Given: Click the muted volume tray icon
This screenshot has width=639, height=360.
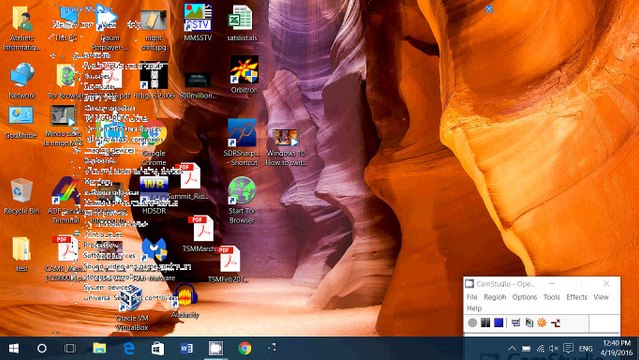Looking at the screenshot, I should tap(553, 349).
